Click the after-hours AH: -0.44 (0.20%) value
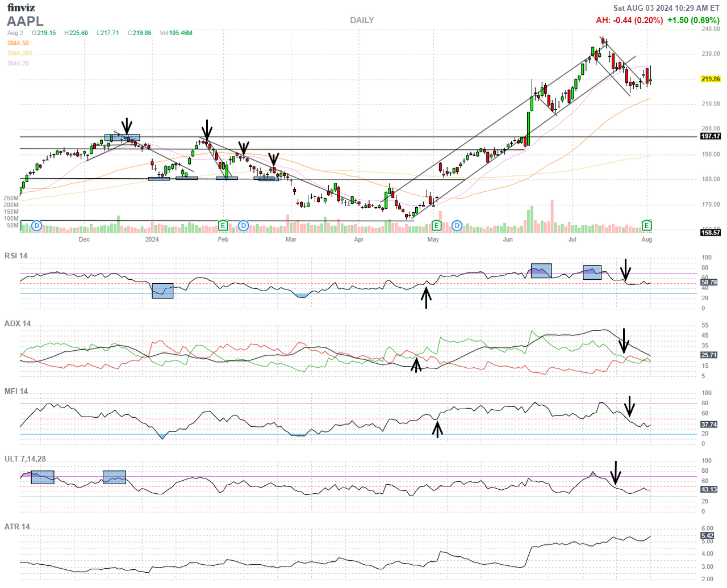 click(629, 20)
